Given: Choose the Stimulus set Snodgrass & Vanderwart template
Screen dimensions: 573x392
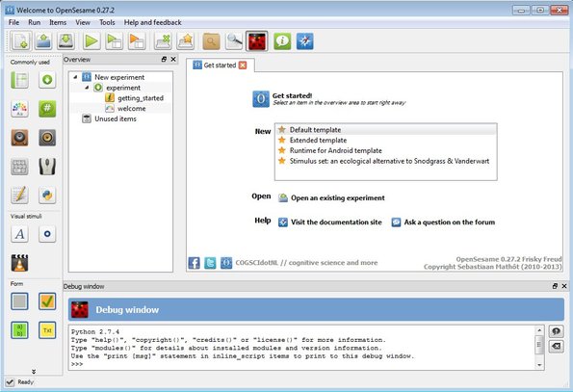Looking at the screenshot, I should pos(385,161).
